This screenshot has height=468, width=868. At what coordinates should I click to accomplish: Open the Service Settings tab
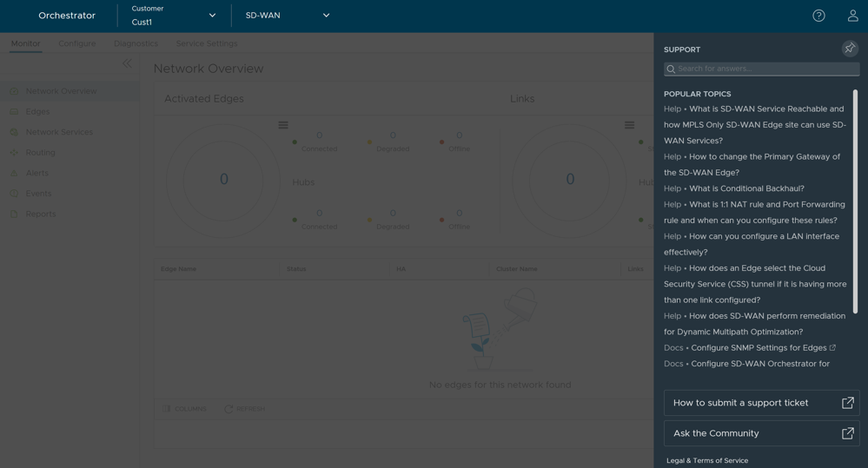coord(207,43)
